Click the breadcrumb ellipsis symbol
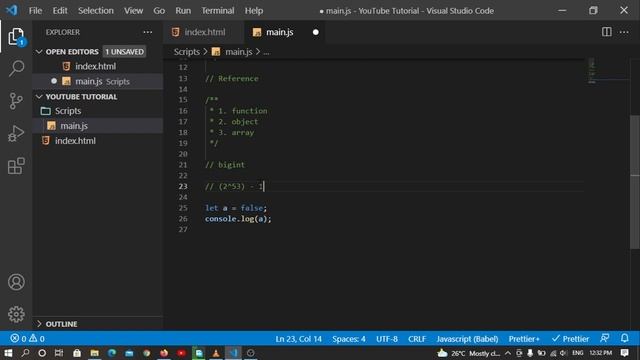The height and width of the screenshot is (360, 640). click(266, 52)
